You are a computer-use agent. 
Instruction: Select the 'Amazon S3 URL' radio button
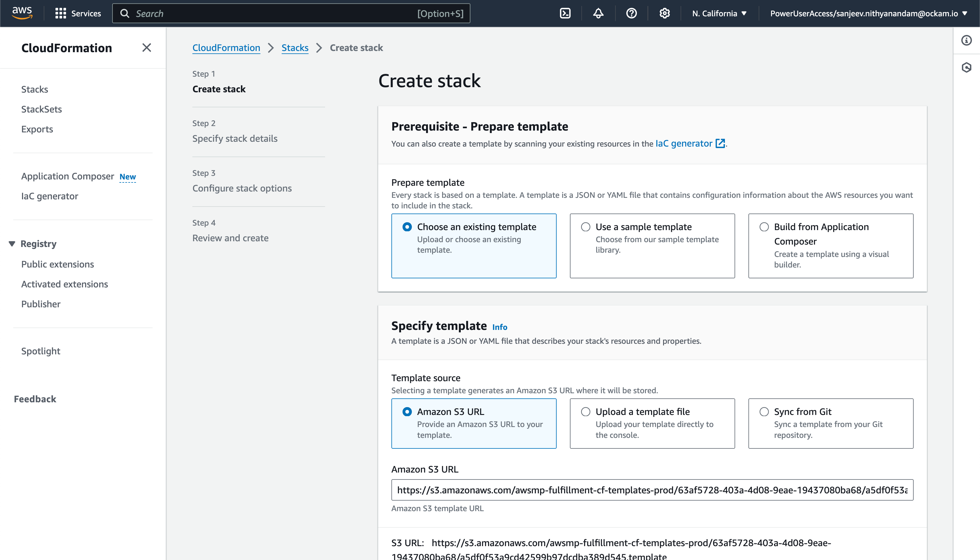click(406, 411)
